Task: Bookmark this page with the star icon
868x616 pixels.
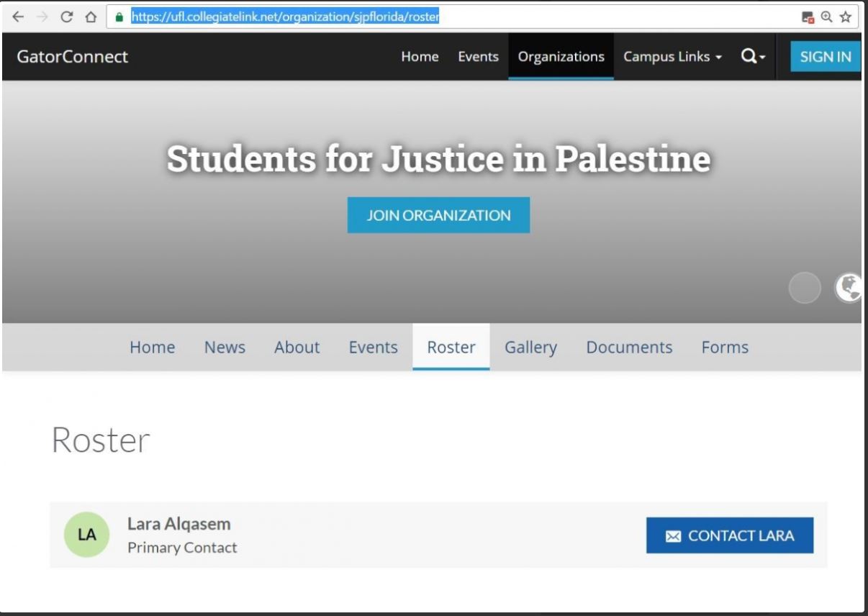Action: (x=845, y=17)
